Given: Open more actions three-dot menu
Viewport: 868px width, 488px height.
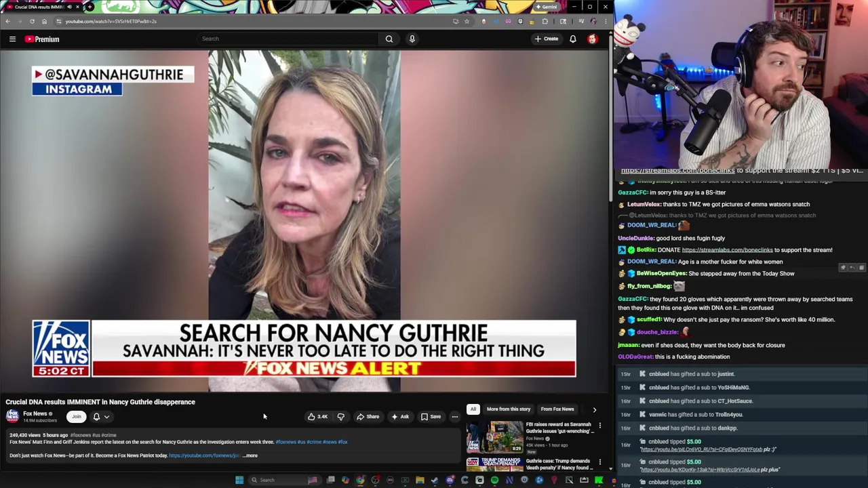Looking at the screenshot, I should (455, 417).
